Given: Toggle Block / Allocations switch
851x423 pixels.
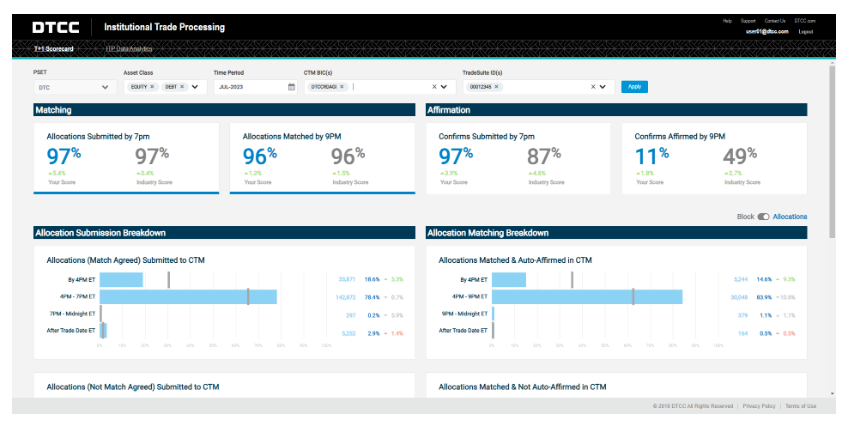Looking at the screenshot, I should click(x=764, y=217).
